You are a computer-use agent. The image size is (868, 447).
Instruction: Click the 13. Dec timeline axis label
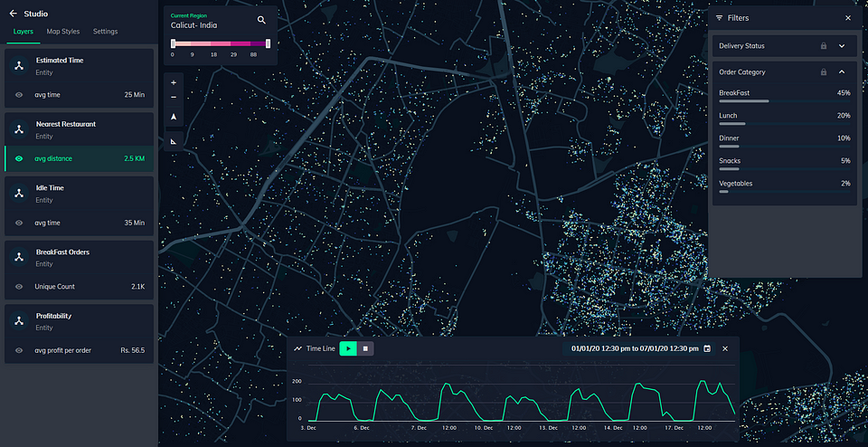tap(548, 428)
